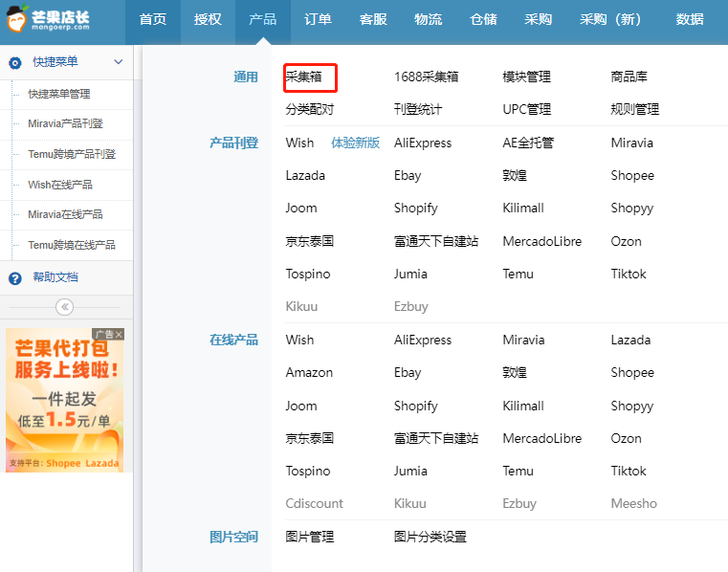
Task: Open the 仓储 menu
Action: 483,19
